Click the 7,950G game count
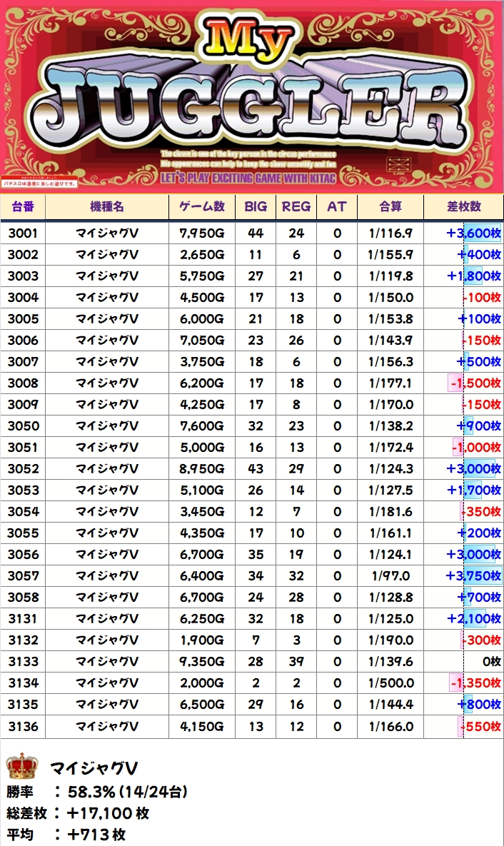504x846 pixels. tap(202, 233)
